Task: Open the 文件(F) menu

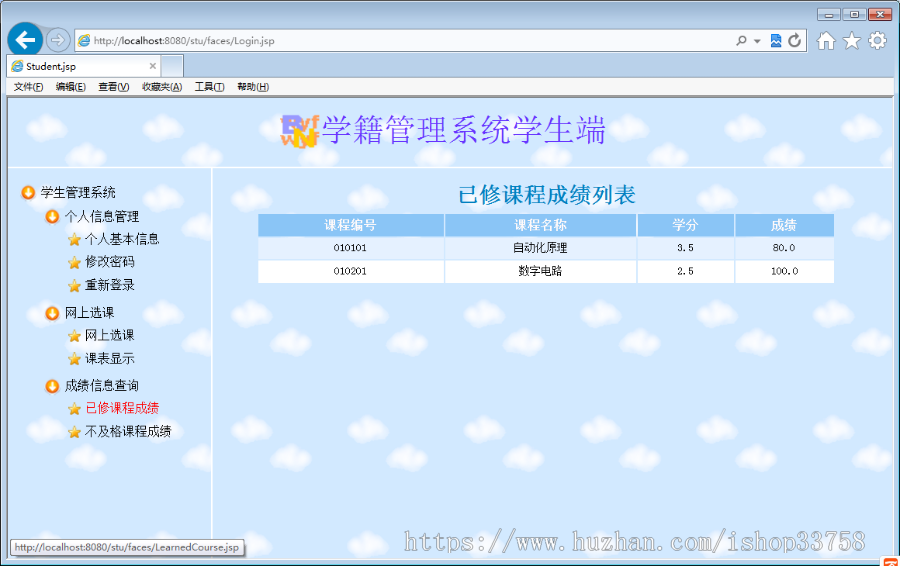Action: pyautogui.click(x=28, y=87)
